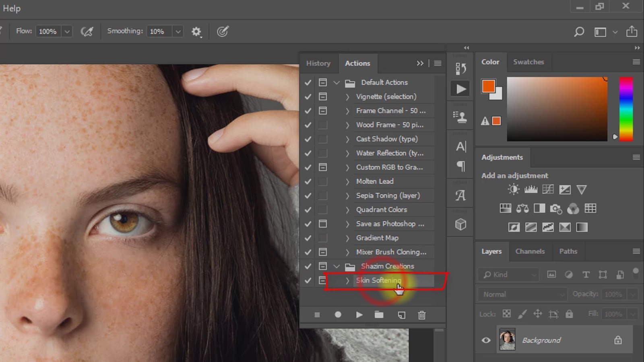Click the create new set folder icon

(x=379, y=315)
